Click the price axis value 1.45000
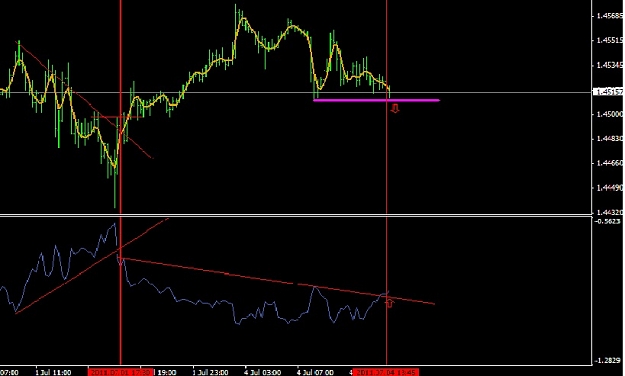This screenshot has width=625, height=376. [x=609, y=114]
